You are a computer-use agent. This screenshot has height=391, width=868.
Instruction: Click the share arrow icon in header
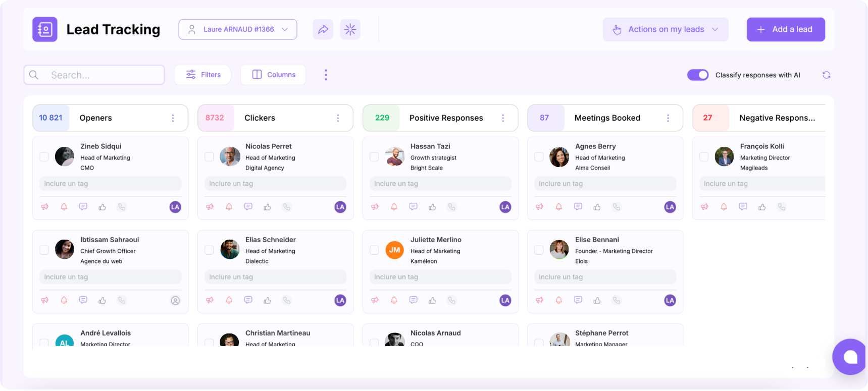coord(323,29)
